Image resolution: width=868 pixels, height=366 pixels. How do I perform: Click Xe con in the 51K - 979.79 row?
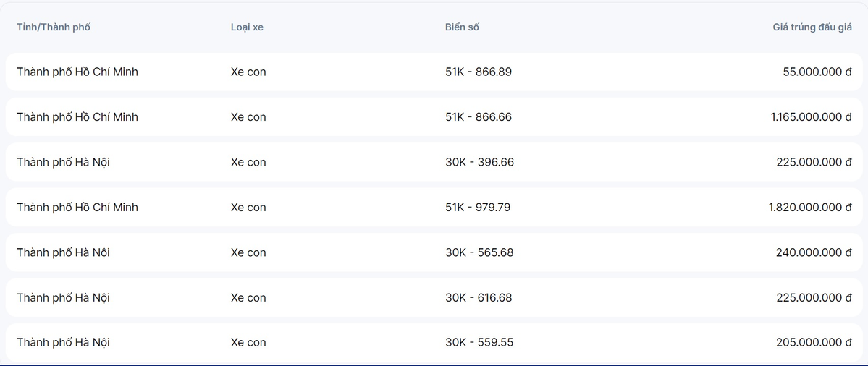248,208
